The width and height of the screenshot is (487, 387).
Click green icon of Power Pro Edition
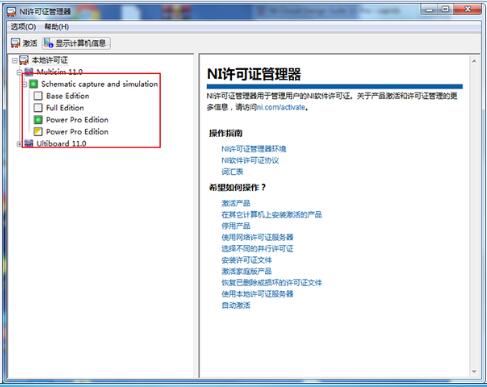(x=38, y=120)
